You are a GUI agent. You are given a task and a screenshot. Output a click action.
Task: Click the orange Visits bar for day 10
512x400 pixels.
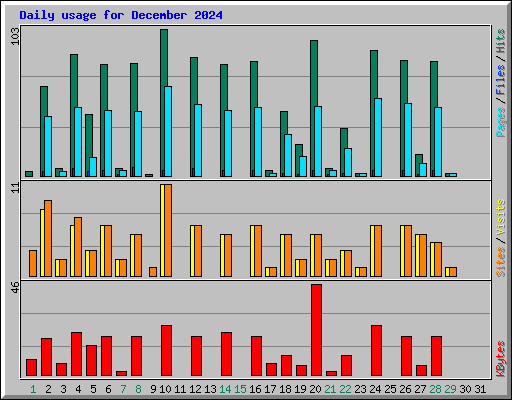[x=168, y=230]
